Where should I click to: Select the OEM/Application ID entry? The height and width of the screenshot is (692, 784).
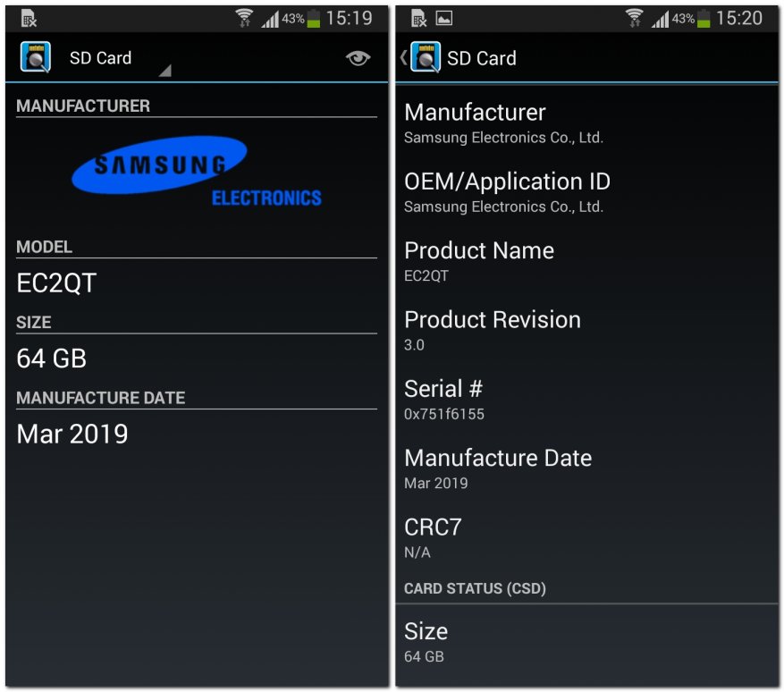pyautogui.click(x=587, y=192)
